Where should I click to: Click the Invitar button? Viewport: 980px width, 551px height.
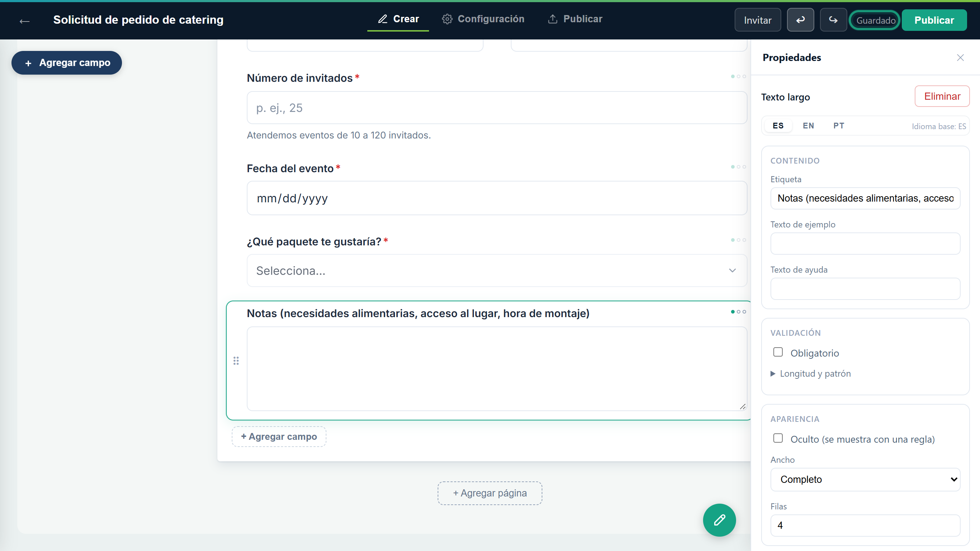click(758, 20)
